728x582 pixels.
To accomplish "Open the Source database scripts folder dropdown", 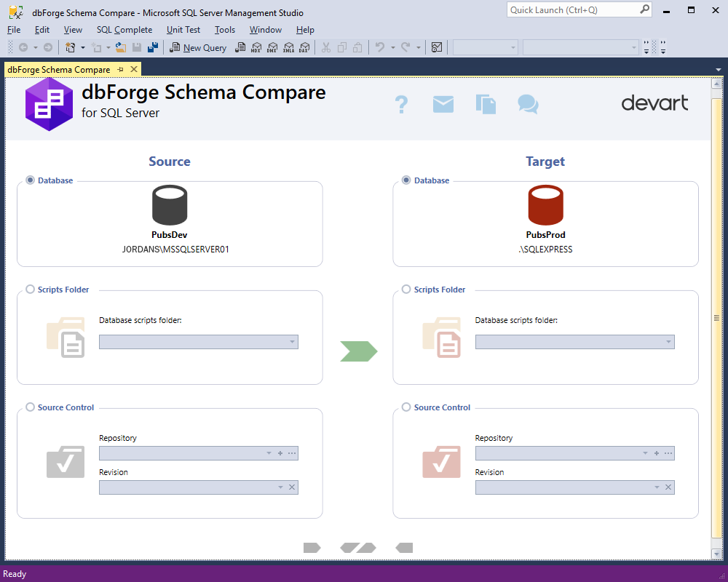I will (292, 342).
